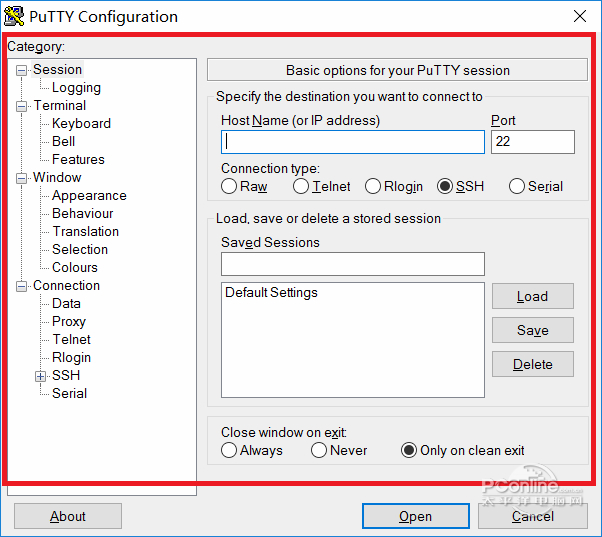Collapse the Session tree node

(22, 70)
